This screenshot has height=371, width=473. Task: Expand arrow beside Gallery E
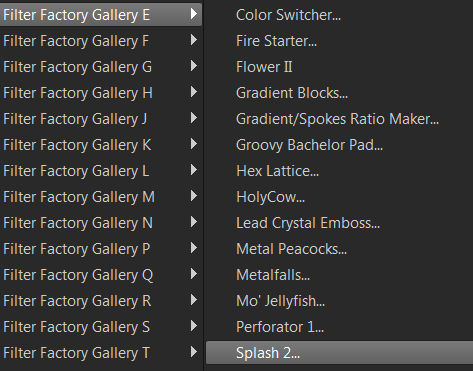pos(194,14)
